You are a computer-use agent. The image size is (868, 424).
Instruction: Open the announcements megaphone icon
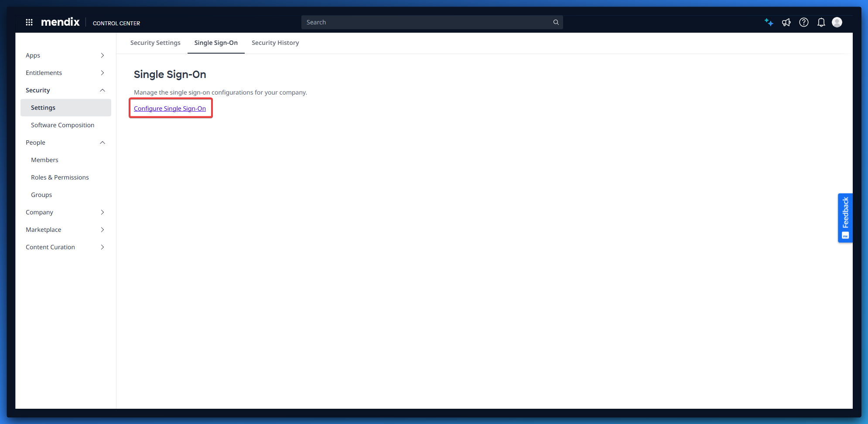pos(786,22)
